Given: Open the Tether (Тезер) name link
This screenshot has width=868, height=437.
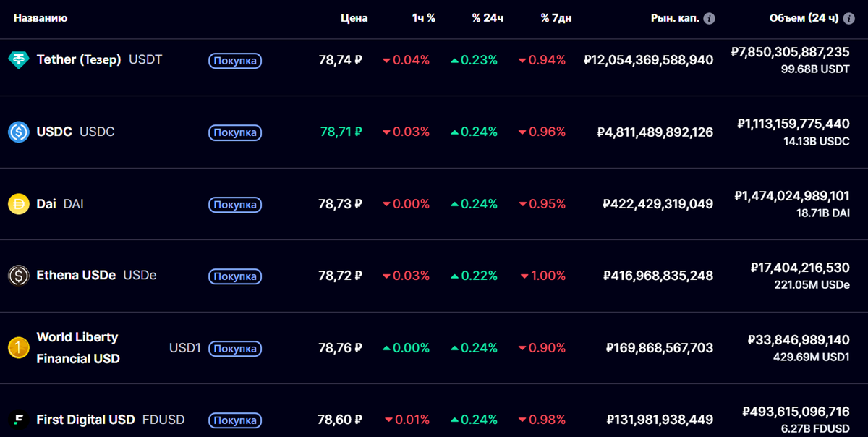Looking at the screenshot, I should pyautogui.click(x=79, y=60).
